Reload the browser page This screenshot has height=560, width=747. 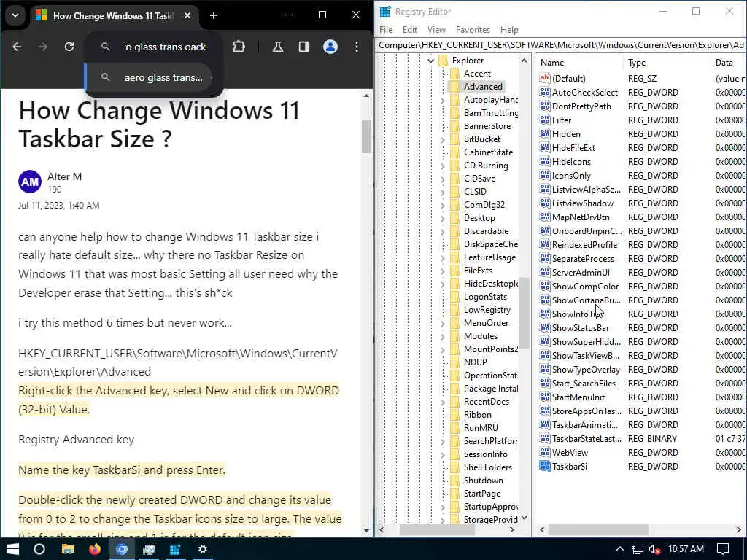pos(69,47)
